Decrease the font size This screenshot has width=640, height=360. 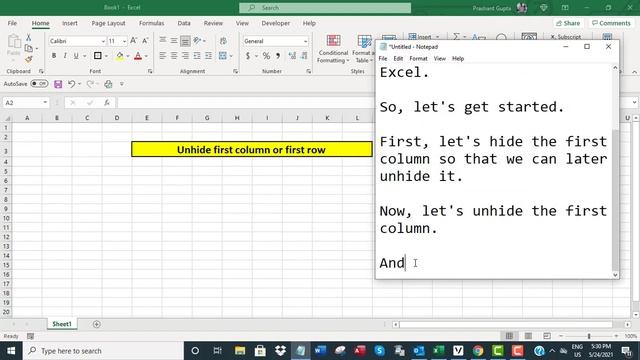pyautogui.click(x=145, y=41)
